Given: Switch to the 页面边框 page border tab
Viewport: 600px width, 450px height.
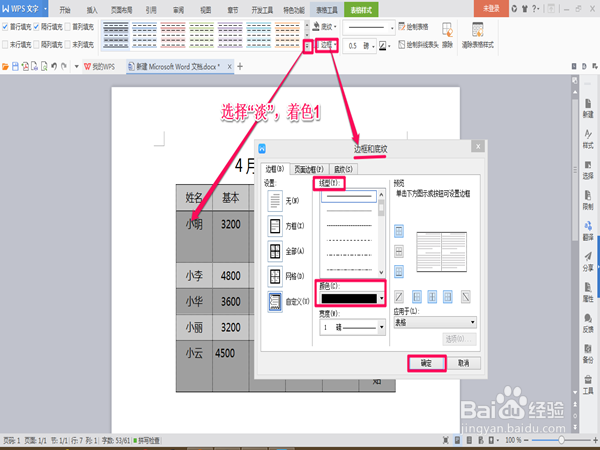Looking at the screenshot, I should click(308, 169).
